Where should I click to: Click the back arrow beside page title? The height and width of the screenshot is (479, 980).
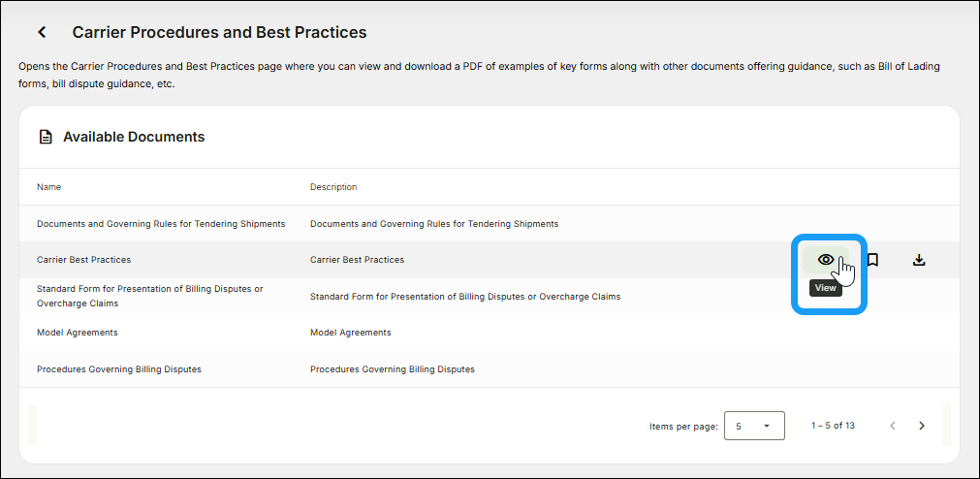42,32
